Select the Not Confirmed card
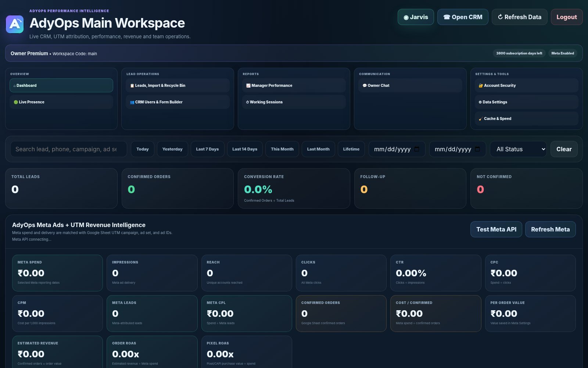588x368 pixels. pos(527,188)
